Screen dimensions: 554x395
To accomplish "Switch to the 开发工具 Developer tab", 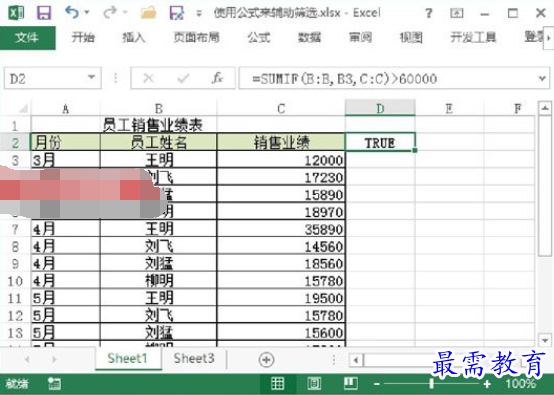I will [x=473, y=37].
